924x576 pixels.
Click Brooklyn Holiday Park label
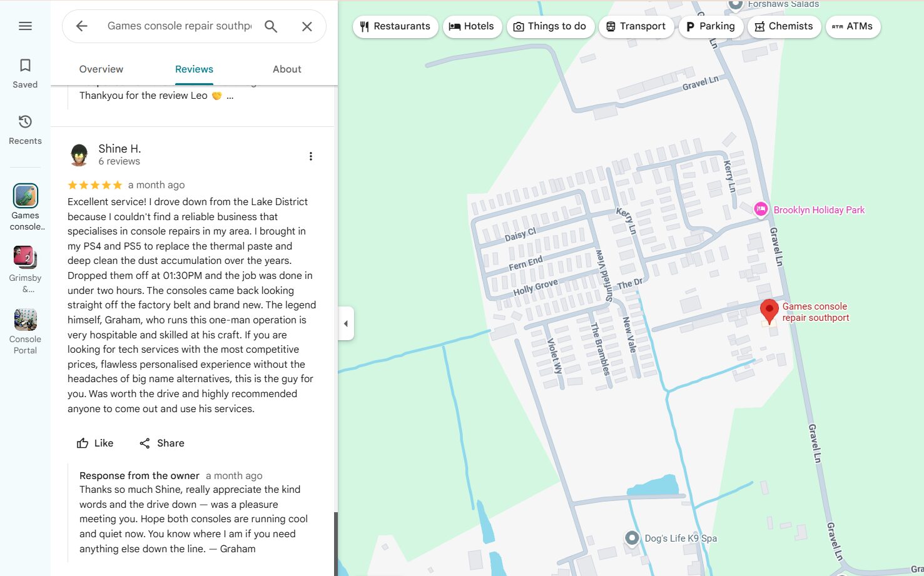[819, 210]
